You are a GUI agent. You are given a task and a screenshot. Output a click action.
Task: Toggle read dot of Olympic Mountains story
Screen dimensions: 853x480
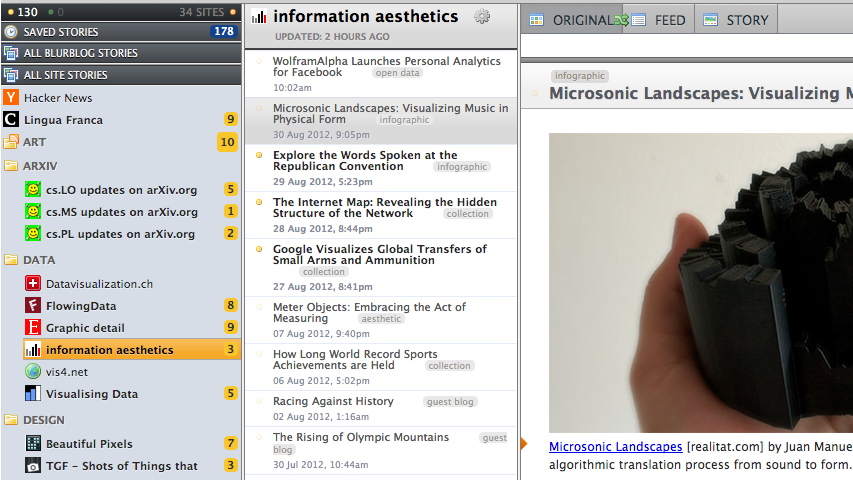(x=259, y=437)
